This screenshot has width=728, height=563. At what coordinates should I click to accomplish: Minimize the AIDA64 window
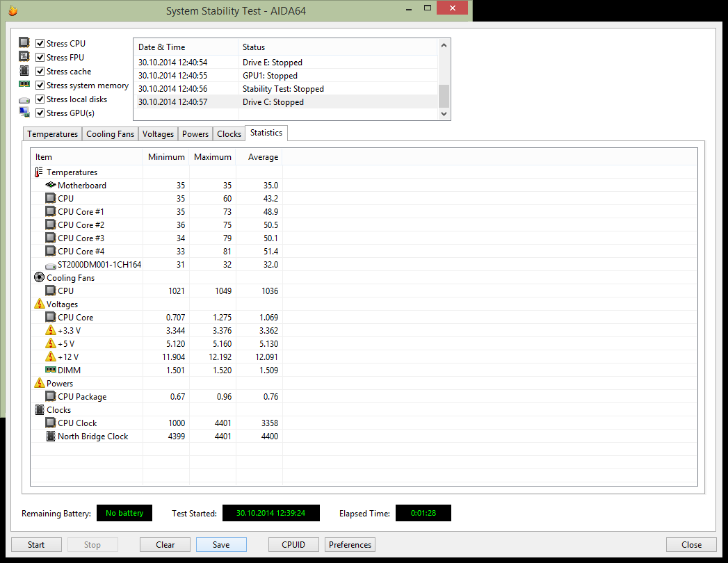pos(409,9)
